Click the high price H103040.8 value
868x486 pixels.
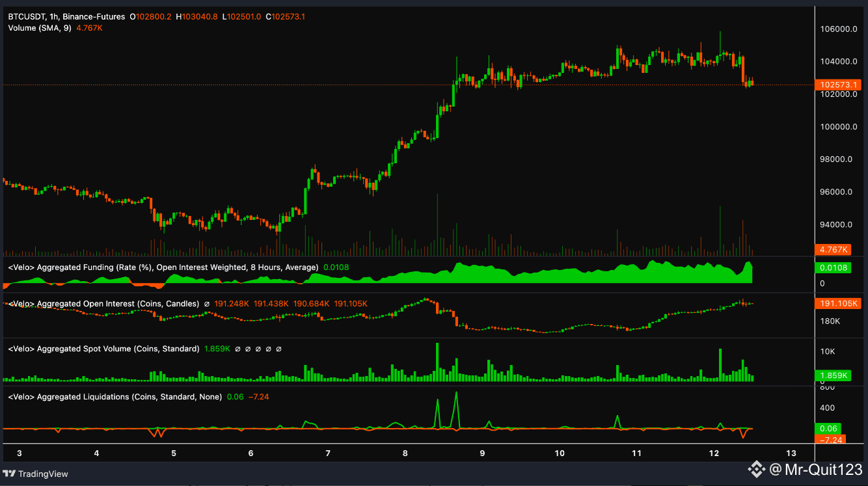tap(197, 16)
